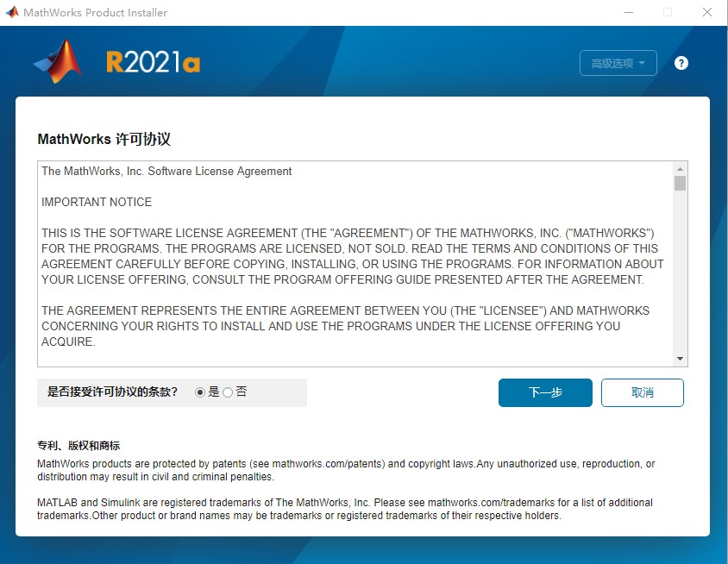Click the license scrollbar up arrow
728x564 pixels.
tap(680, 170)
